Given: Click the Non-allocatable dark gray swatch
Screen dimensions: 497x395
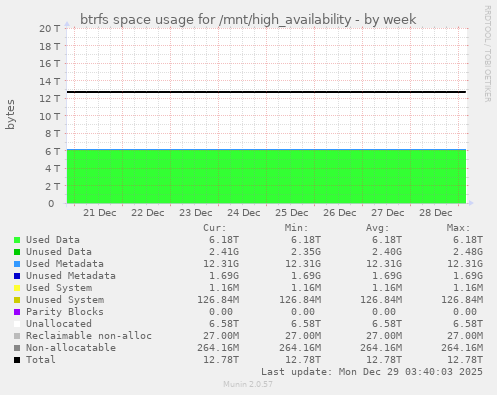Looking at the screenshot, I should [17, 348].
